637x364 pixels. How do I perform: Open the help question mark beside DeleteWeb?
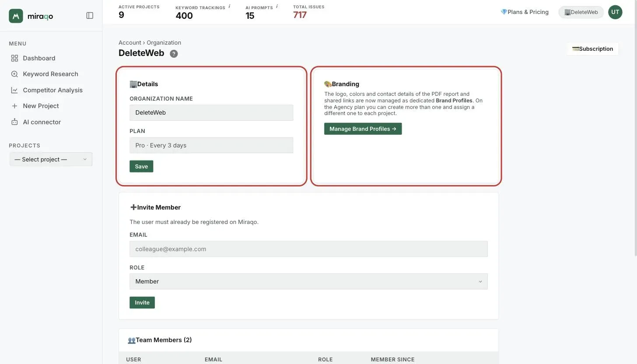(x=174, y=54)
